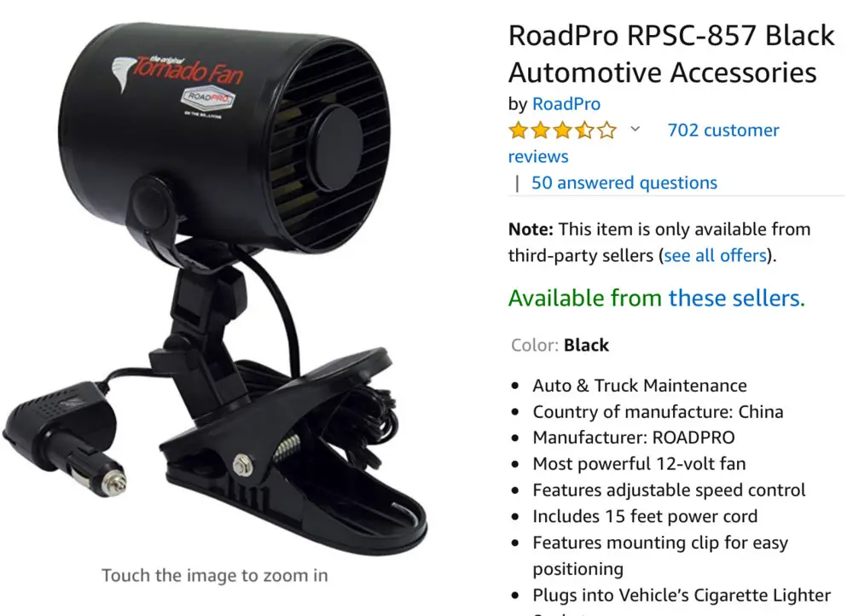The image size is (853, 616).
Task: Click the second gold rating star
Action: pos(541,131)
